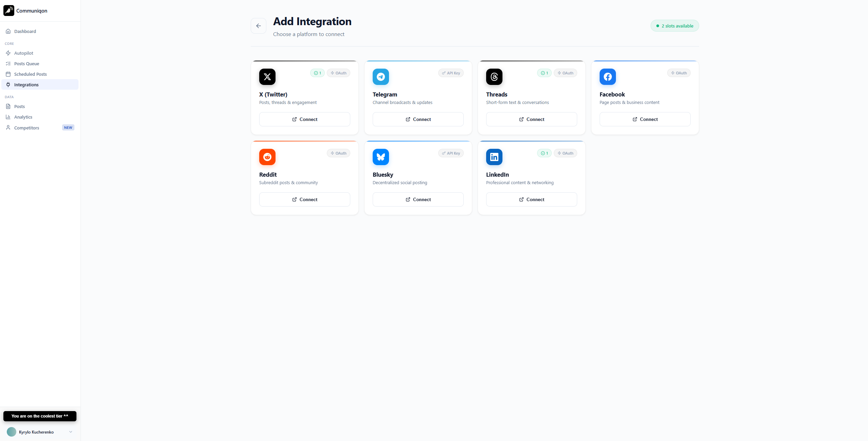This screenshot has height=441, width=868.
Task: Click the Threads platform icon
Action: point(494,77)
